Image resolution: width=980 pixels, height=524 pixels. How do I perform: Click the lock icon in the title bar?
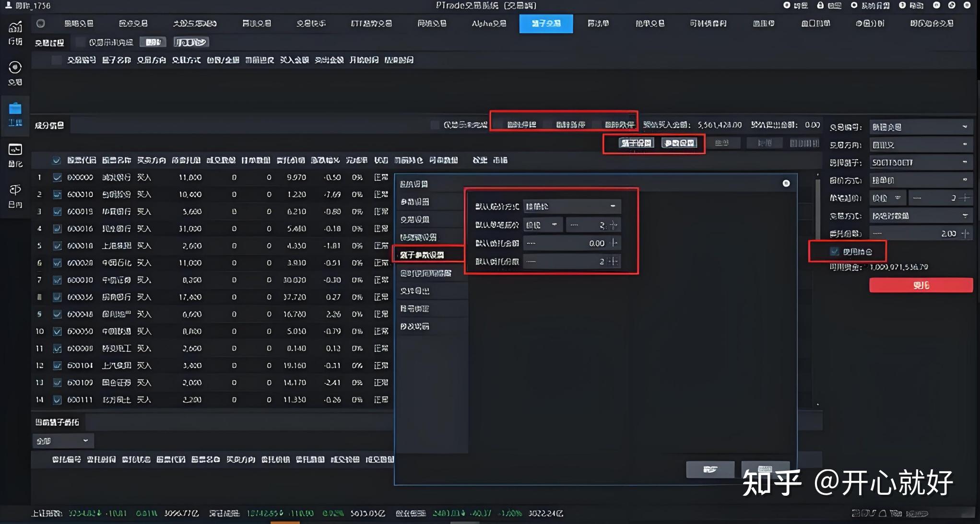point(820,5)
